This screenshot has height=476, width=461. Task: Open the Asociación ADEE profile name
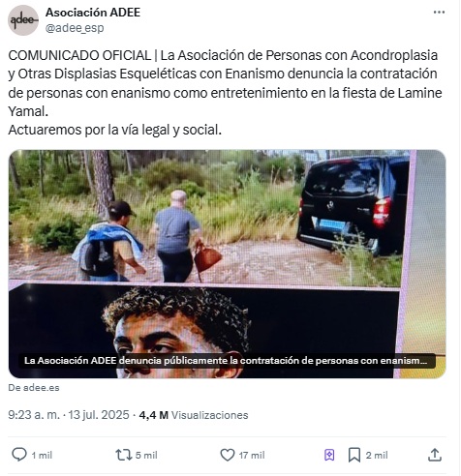(x=93, y=13)
